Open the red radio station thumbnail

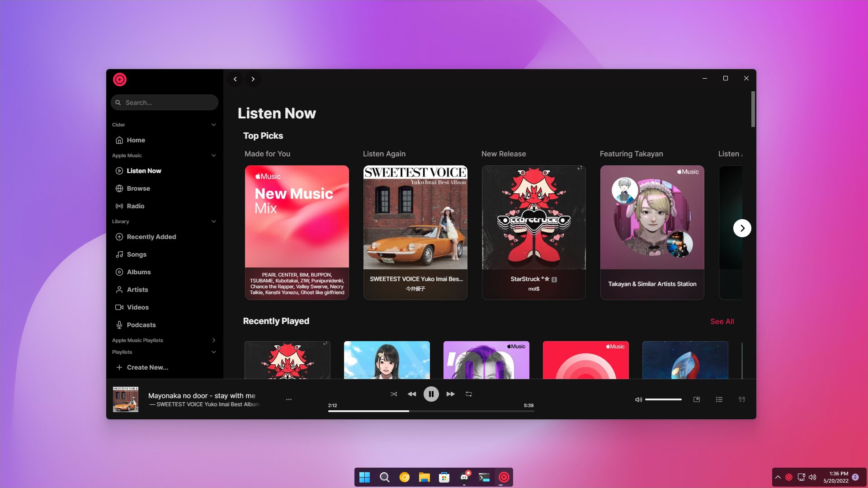(x=586, y=360)
